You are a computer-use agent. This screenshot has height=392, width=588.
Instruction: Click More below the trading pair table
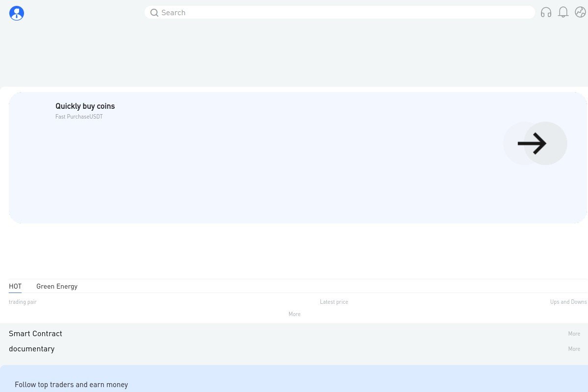294,314
